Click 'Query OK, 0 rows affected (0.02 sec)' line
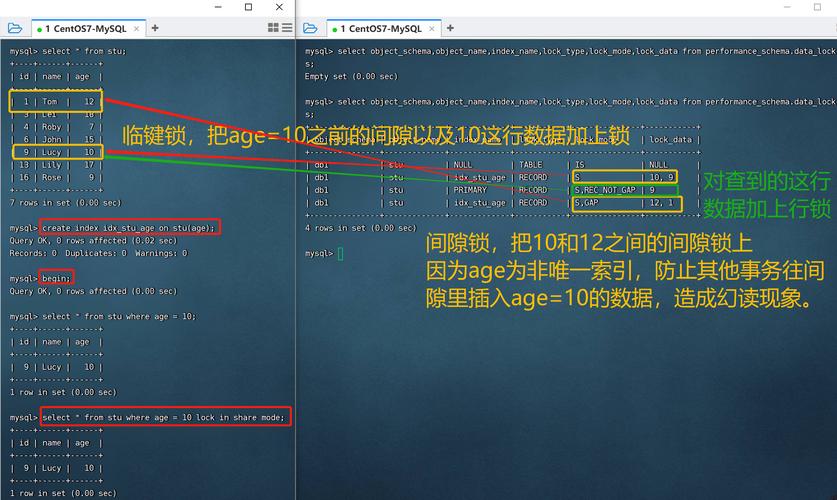The height and width of the screenshot is (500, 837). point(93,241)
